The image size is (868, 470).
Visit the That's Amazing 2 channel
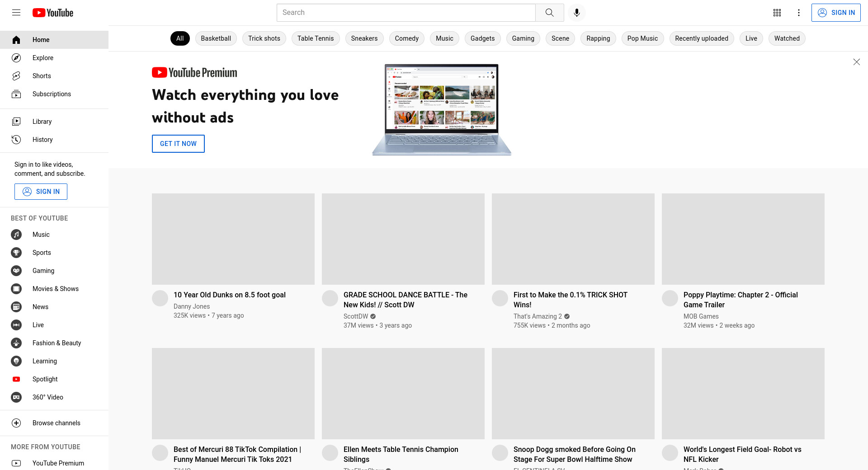[x=538, y=316]
